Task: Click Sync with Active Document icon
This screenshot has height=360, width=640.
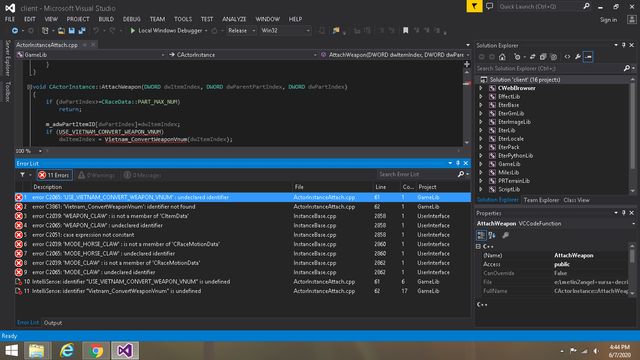Action: [532, 57]
